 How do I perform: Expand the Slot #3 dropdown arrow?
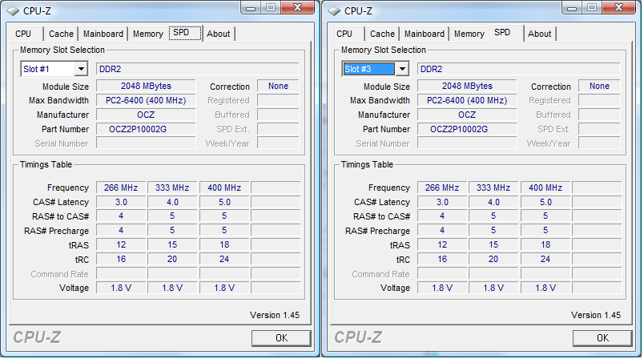point(402,69)
